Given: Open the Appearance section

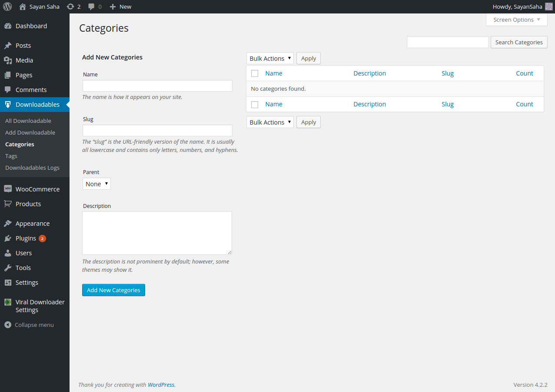Looking at the screenshot, I should 33,223.
